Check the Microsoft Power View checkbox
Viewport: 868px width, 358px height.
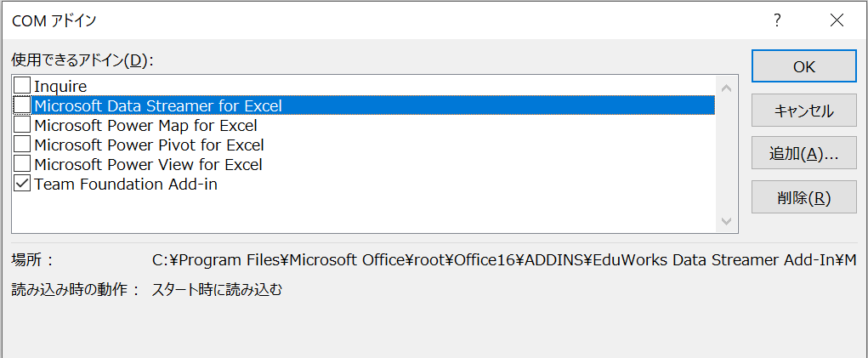(22, 164)
